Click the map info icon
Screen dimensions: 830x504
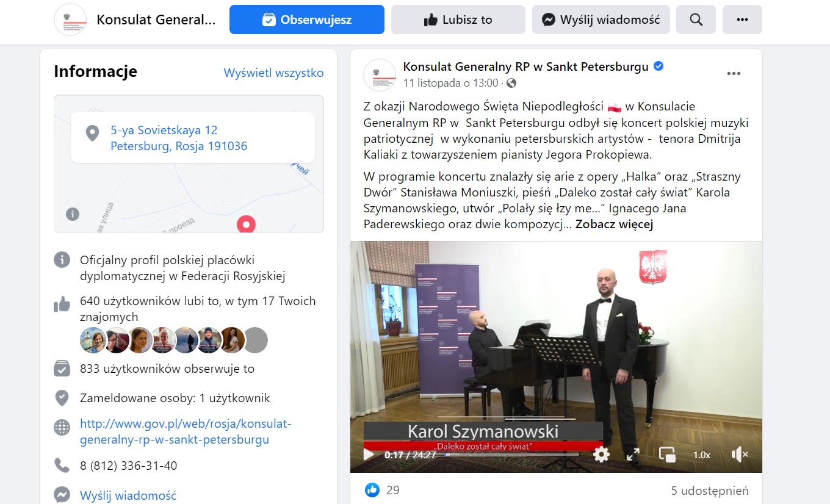coord(72,214)
